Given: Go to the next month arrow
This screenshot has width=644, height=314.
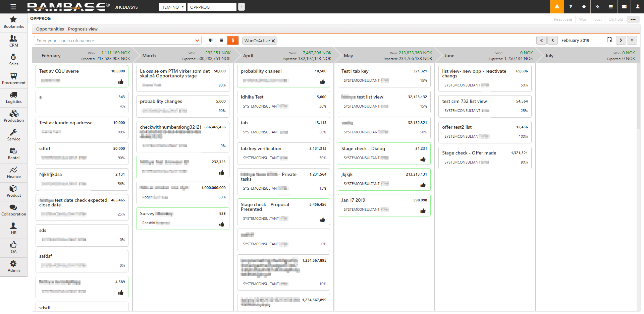Looking at the screenshot, I should (x=621, y=40).
